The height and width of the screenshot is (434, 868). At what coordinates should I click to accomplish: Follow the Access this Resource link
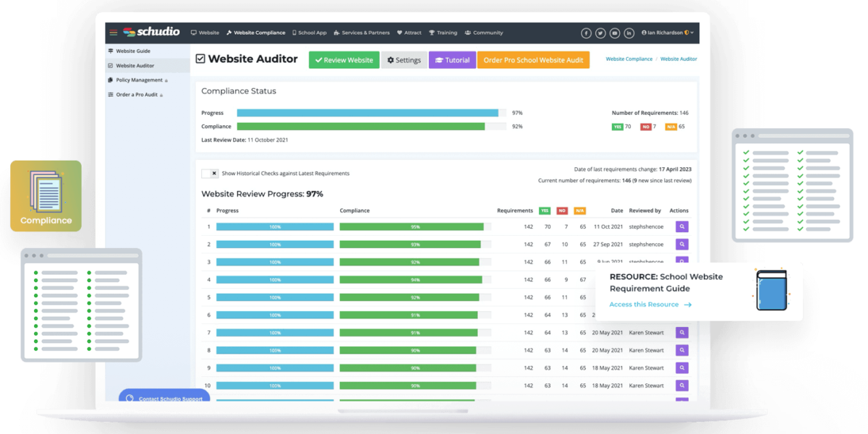tap(650, 305)
